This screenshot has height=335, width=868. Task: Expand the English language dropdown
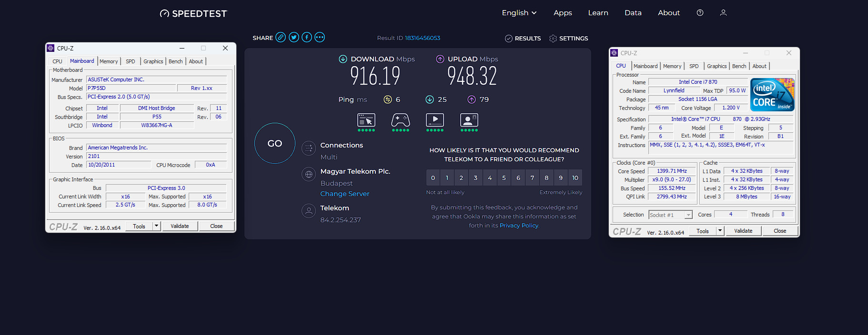pos(519,13)
